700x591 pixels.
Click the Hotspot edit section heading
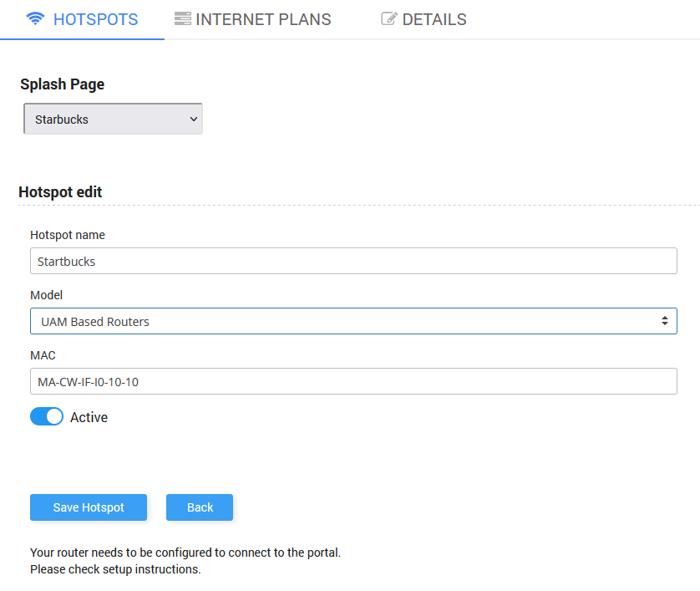point(60,192)
